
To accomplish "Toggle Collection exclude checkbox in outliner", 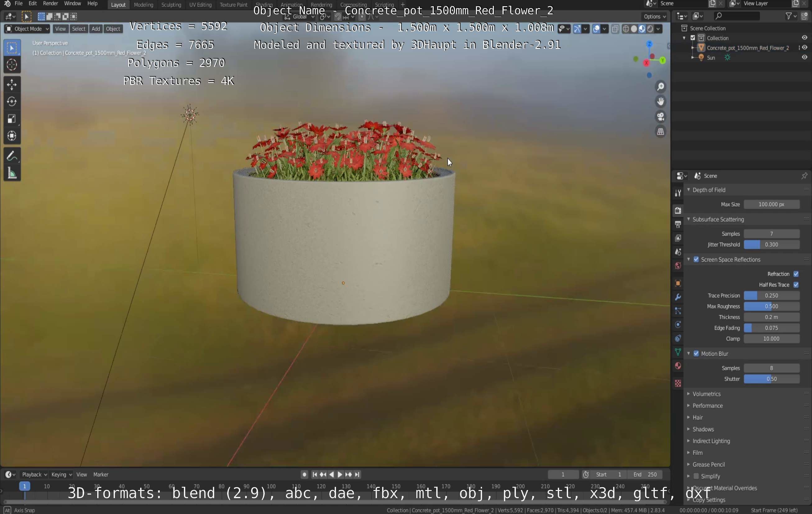I will [x=693, y=38].
